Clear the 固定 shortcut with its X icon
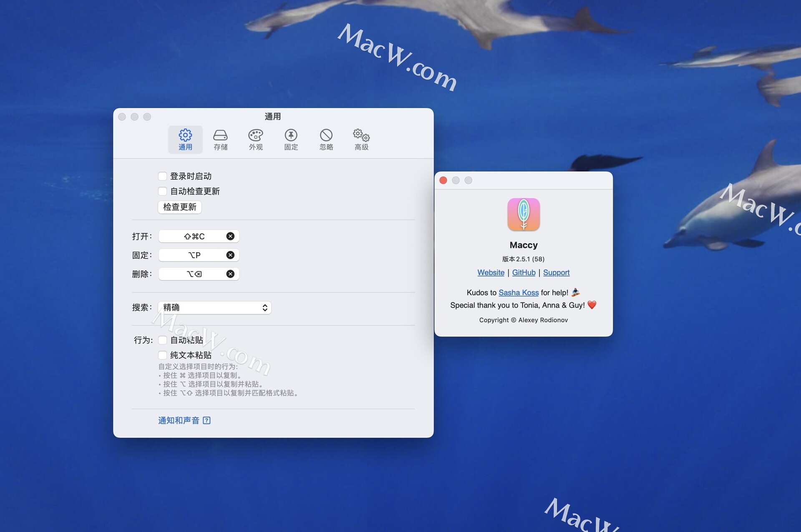This screenshot has width=801, height=532. [230, 255]
